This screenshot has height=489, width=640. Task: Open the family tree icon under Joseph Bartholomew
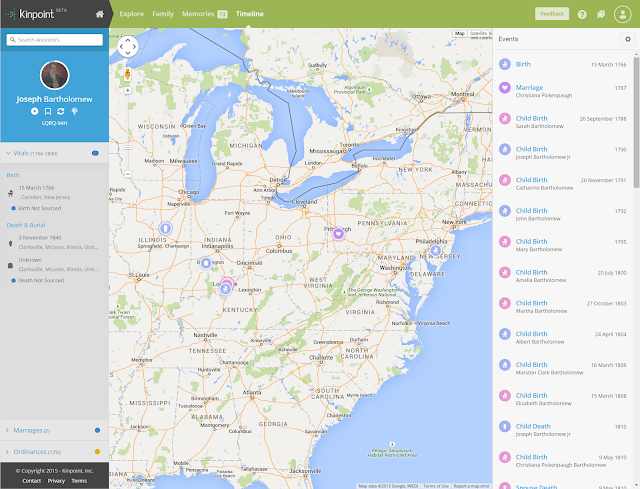(x=74, y=111)
